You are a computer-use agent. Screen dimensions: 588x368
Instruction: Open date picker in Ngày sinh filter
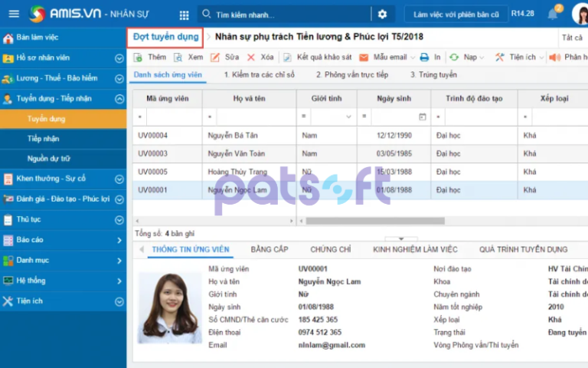pos(423,117)
